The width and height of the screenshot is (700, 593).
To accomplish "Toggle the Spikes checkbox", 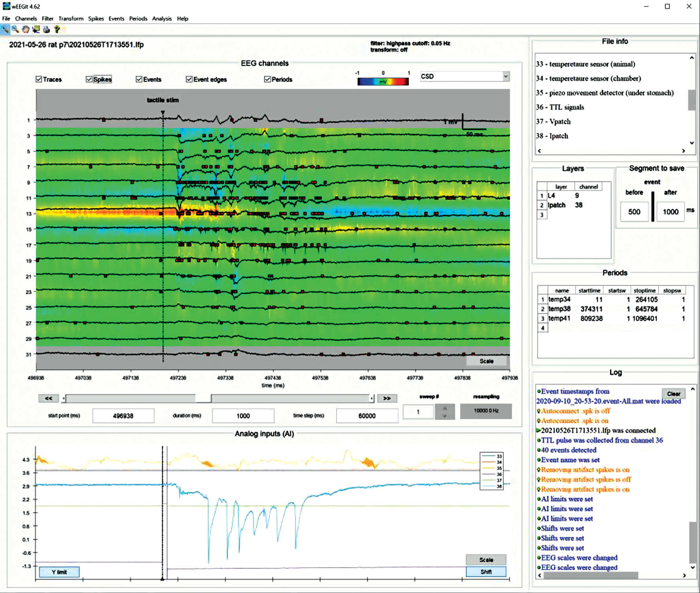I will [89, 79].
